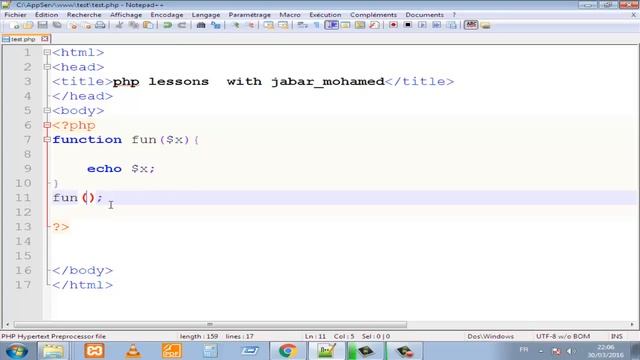The width and height of the screenshot is (640, 360).
Task: Redo edit with Redo toolbar icon
Action: click(182, 25)
